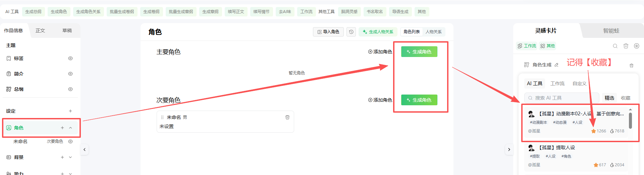This screenshot has height=175, width=644.
Task: Select the 自定义 tab in card panel
Action: tap(580, 83)
